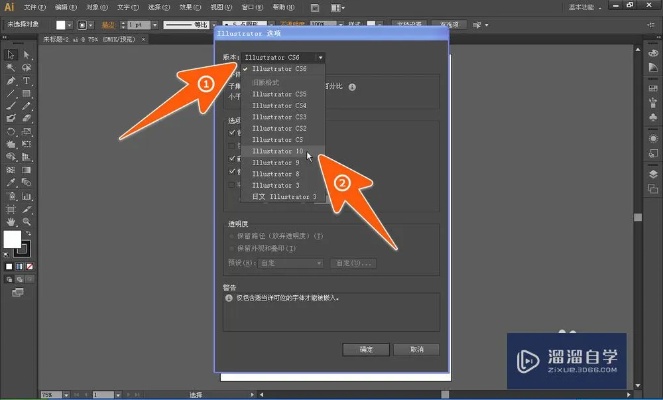Choose Illustrator CS6 in version list
Screen dimensions: 663x400
[279, 68]
